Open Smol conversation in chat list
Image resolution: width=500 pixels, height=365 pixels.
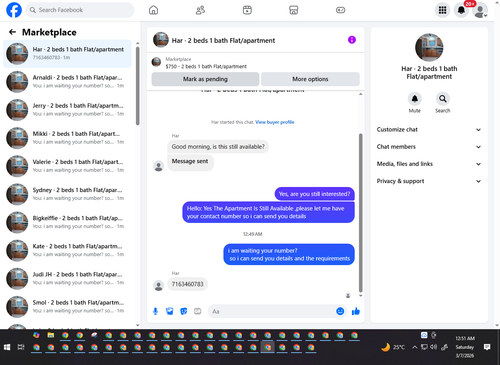point(68,306)
